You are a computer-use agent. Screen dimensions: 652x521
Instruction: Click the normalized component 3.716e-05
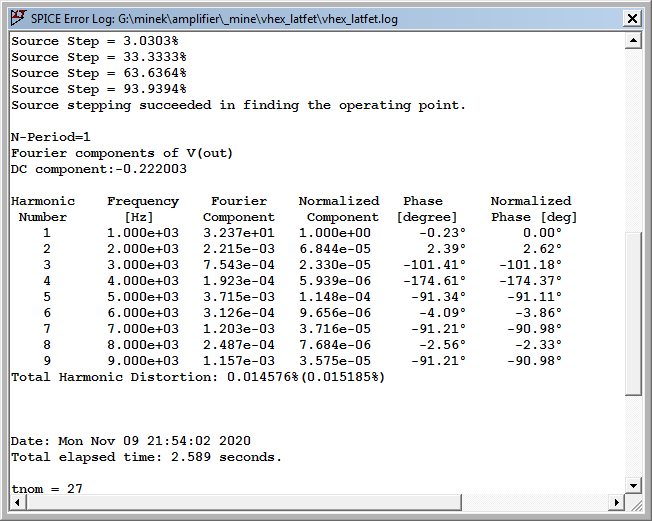coord(335,329)
